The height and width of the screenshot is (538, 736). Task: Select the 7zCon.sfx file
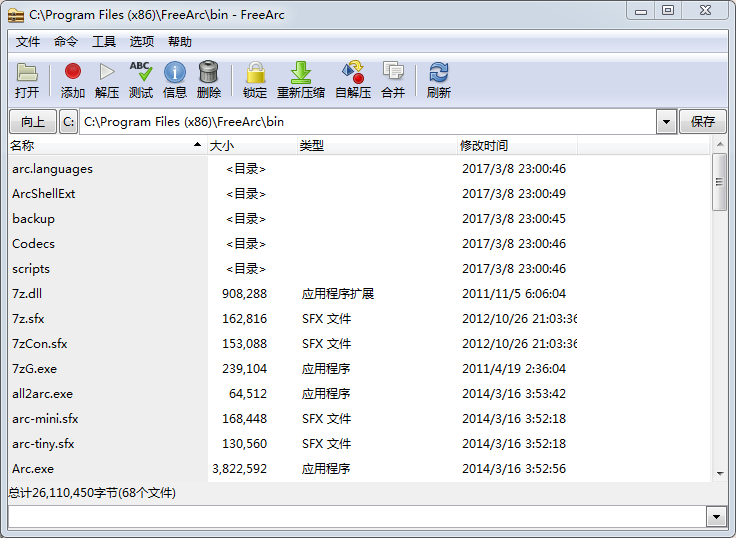(39, 343)
